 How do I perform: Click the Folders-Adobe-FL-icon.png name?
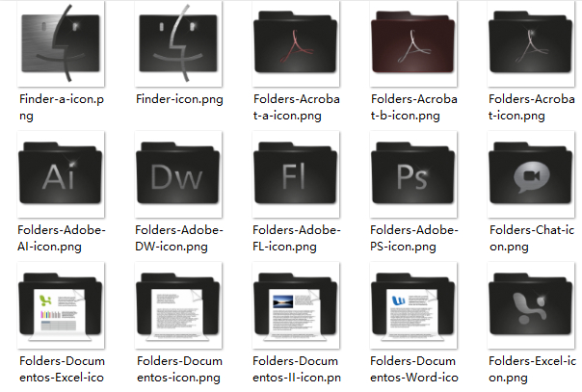(x=297, y=238)
